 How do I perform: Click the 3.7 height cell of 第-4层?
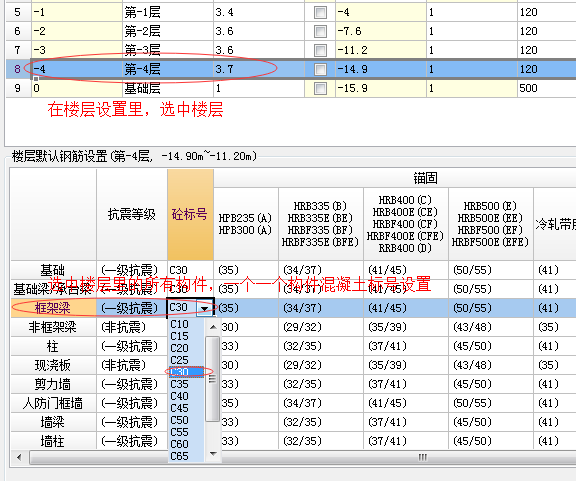259,69
